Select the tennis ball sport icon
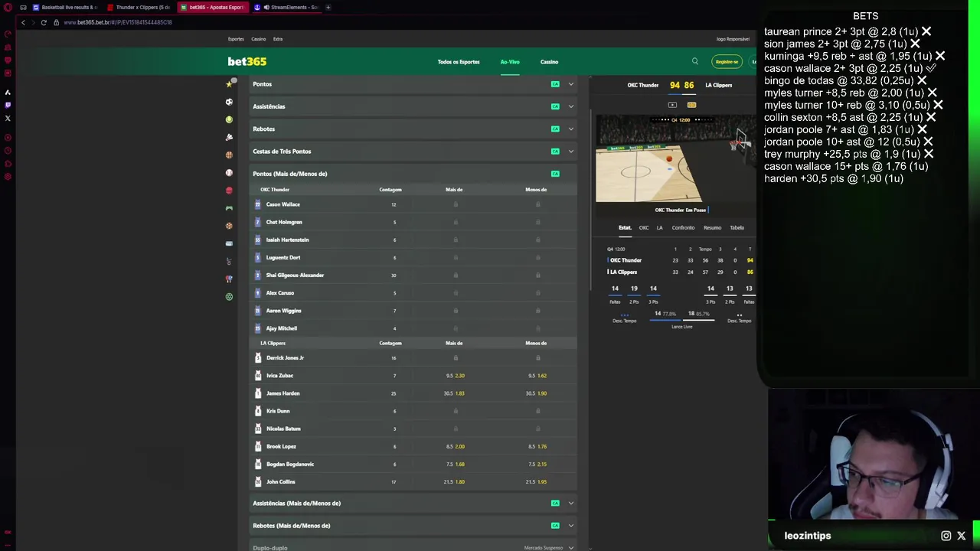This screenshot has width=980, height=551. click(x=229, y=119)
